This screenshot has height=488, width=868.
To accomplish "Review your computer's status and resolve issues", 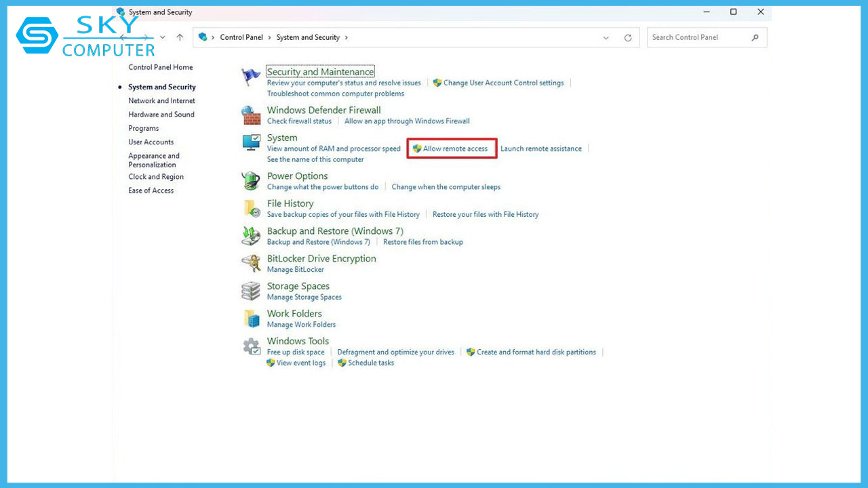I will tap(344, 83).
